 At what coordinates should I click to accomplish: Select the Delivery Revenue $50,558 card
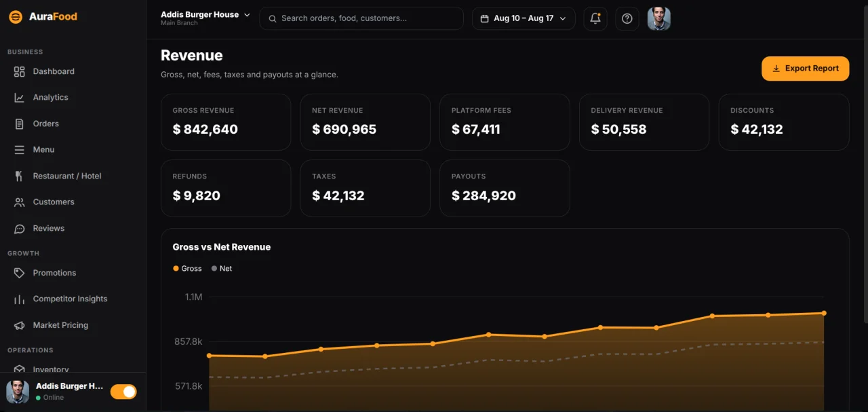(x=644, y=122)
